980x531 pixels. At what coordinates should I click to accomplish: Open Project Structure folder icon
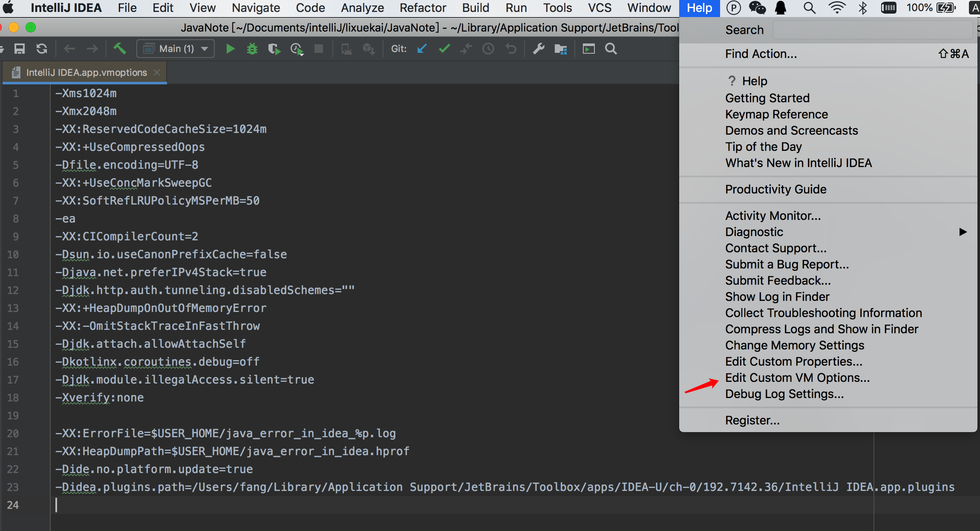(x=560, y=49)
